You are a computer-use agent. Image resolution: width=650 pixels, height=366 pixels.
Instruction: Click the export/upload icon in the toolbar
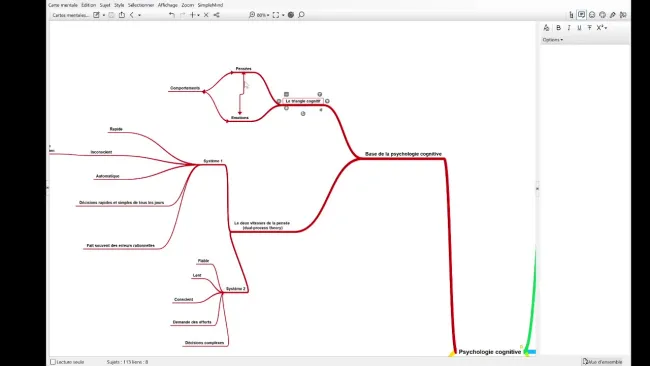pyautogui.click(x=122, y=15)
